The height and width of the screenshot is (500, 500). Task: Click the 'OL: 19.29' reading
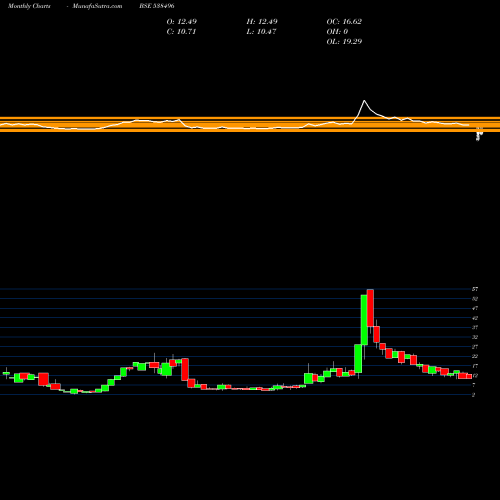point(344,42)
